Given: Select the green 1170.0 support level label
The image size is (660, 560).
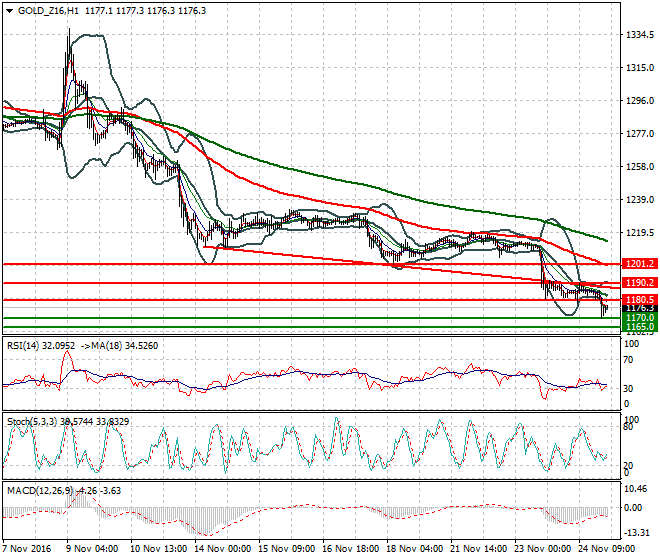Looking at the screenshot, I should point(640,317).
